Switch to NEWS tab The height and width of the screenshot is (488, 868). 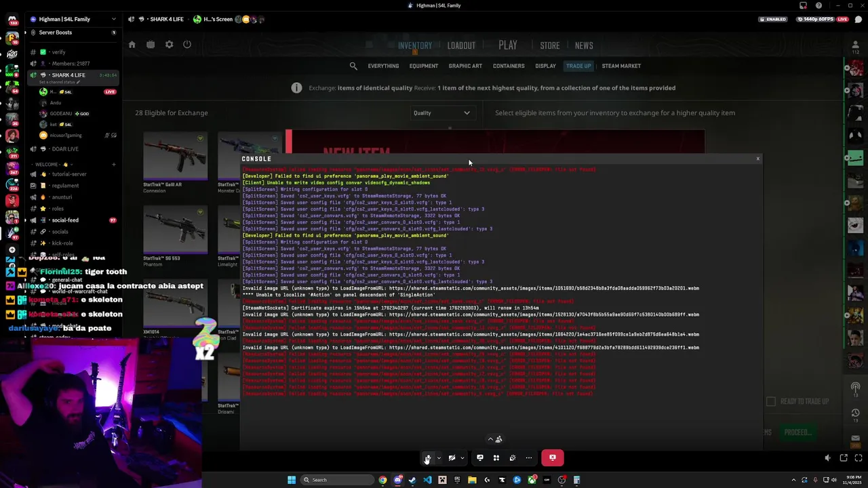point(584,45)
